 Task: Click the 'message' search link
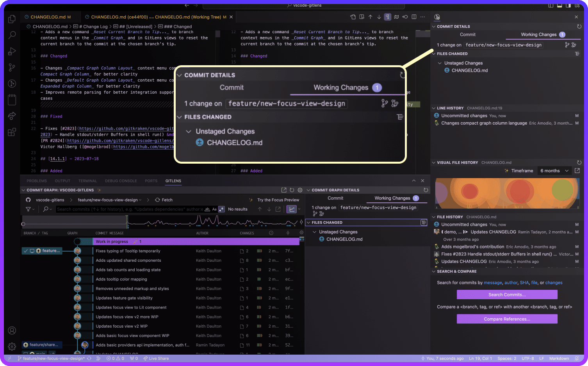coord(493,282)
